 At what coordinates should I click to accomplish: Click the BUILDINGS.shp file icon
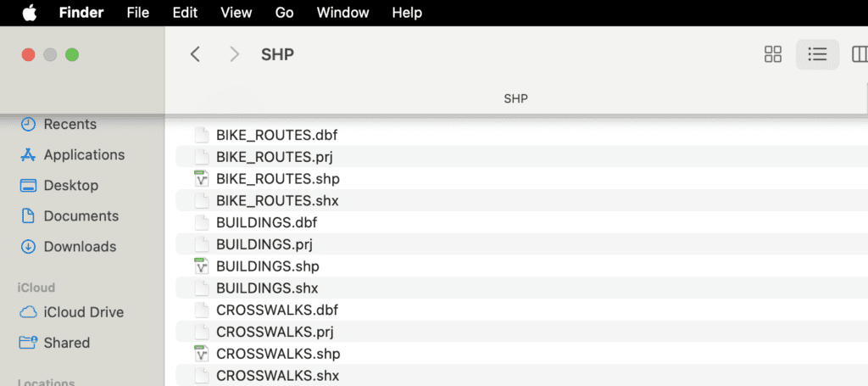[201, 266]
